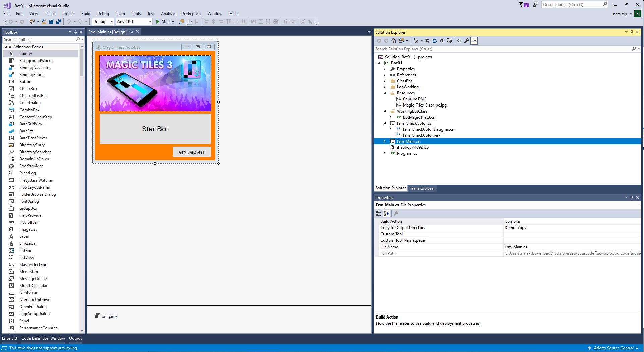Collapse the Resources folder node
Image resolution: width=644 pixels, height=352 pixels.
tap(385, 93)
